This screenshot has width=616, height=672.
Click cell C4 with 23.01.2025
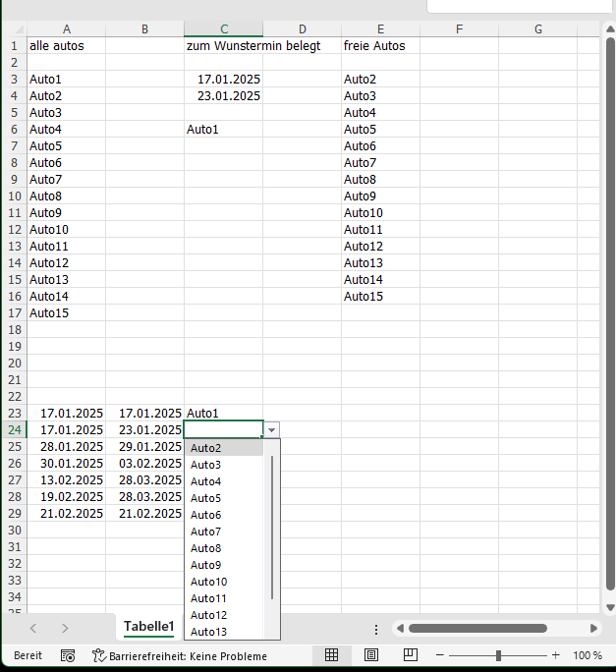click(x=224, y=96)
